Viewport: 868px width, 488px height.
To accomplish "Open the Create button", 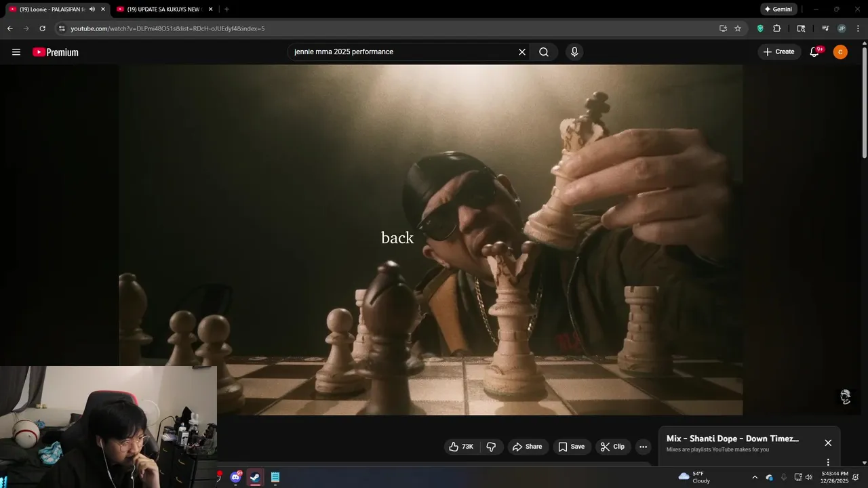I will tap(779, 52).
